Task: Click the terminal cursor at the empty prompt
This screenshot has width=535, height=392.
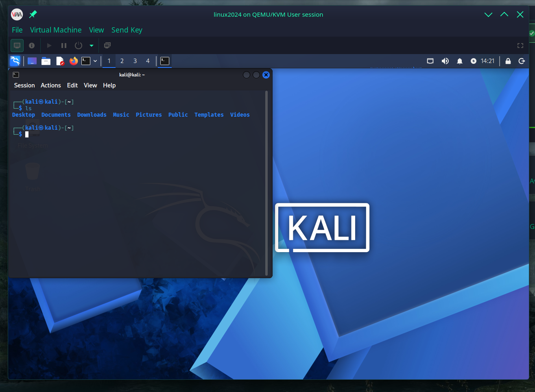Action: pos(27,134)
